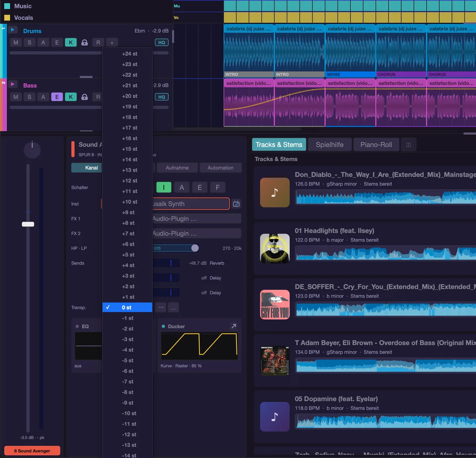Click the lock icon on Bass track

click(84, 97)
